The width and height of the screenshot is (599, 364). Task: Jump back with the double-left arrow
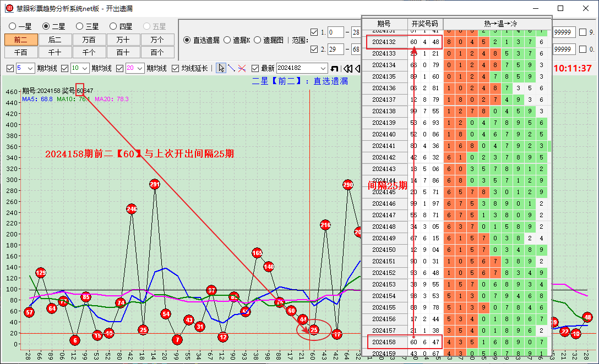347,69
